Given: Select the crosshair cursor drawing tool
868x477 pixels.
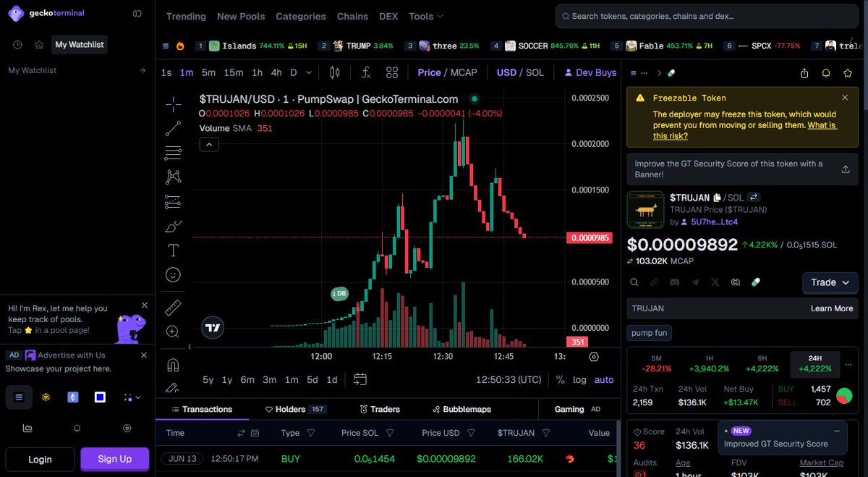Looking at the screenshot, I should click(173, 105).
